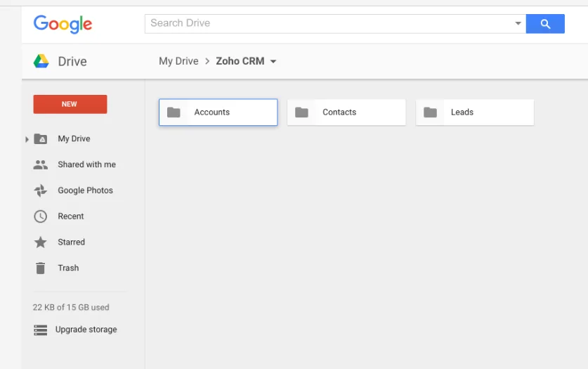
Task: Go to My Drive in breadcrumb
Action: coord(178,61)
